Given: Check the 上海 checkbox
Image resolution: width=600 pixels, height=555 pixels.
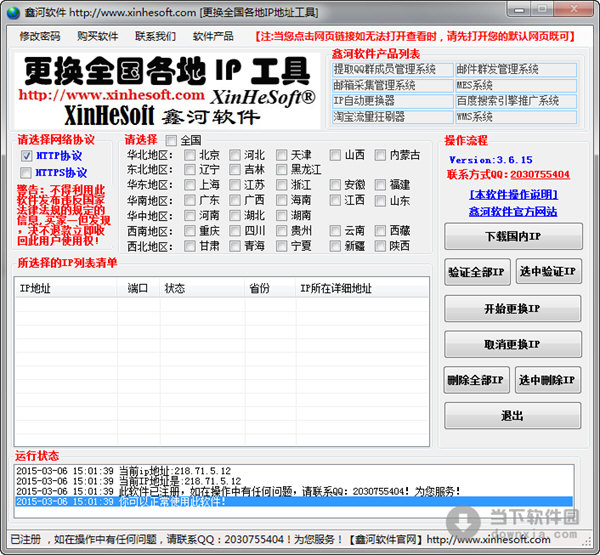Looking at the screenshot, I should click(x=190, y=185).
